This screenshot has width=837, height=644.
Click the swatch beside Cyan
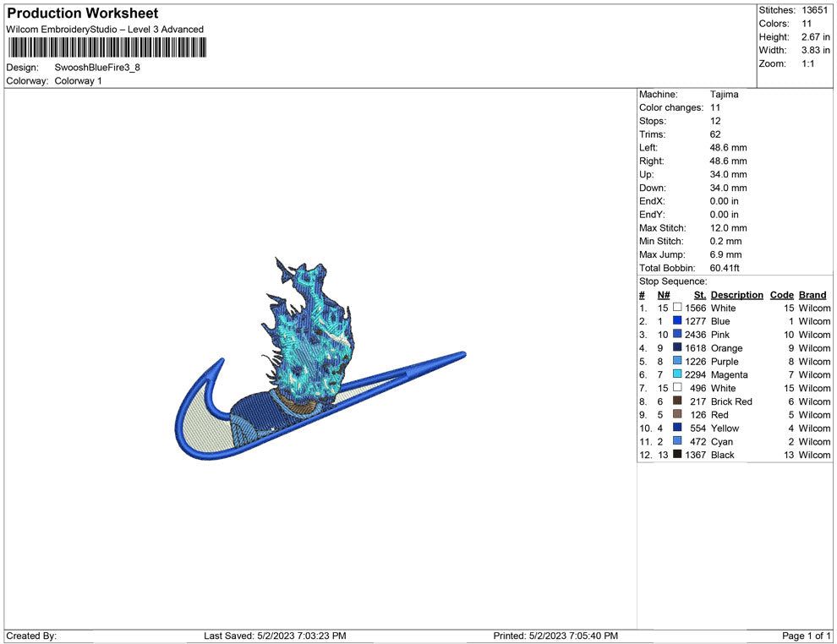click(x=677, y=440)
